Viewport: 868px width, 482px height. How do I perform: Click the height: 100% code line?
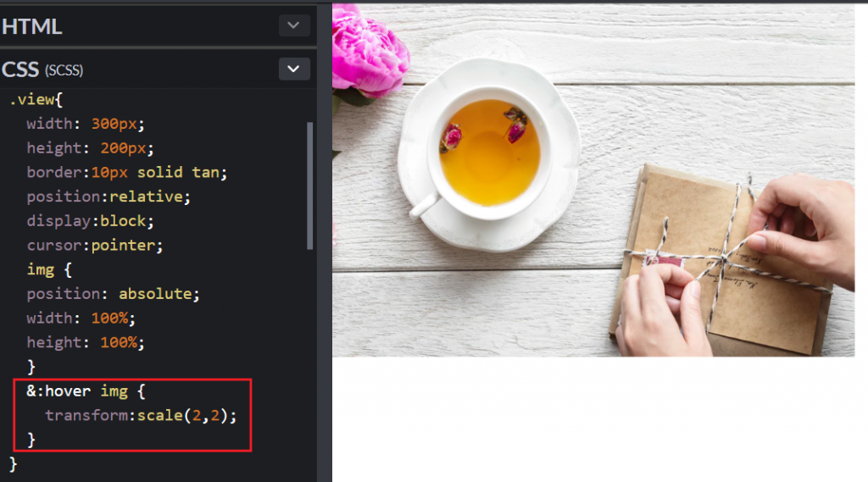click(x=86, y=342)
